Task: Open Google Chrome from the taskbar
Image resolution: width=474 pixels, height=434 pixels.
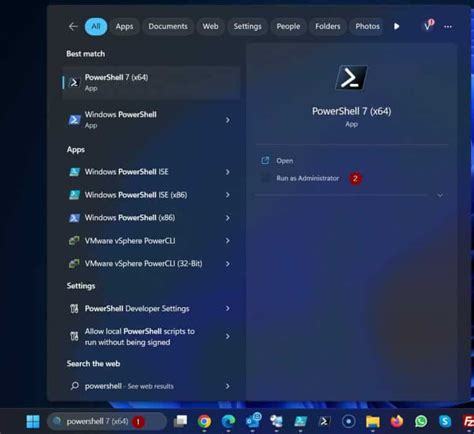Action: coord(204,421)
